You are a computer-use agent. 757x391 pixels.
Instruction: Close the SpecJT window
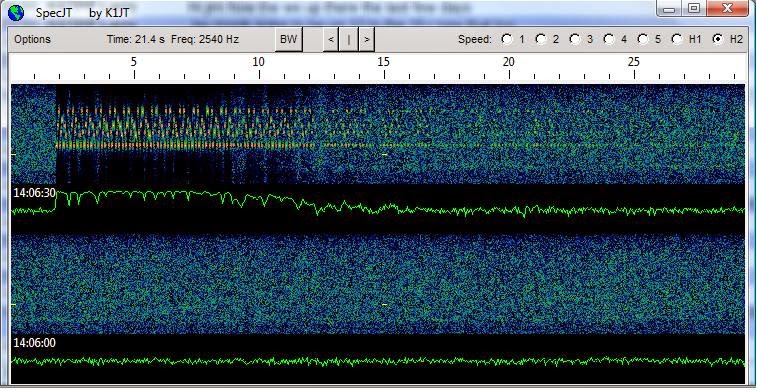click(728, 9)
